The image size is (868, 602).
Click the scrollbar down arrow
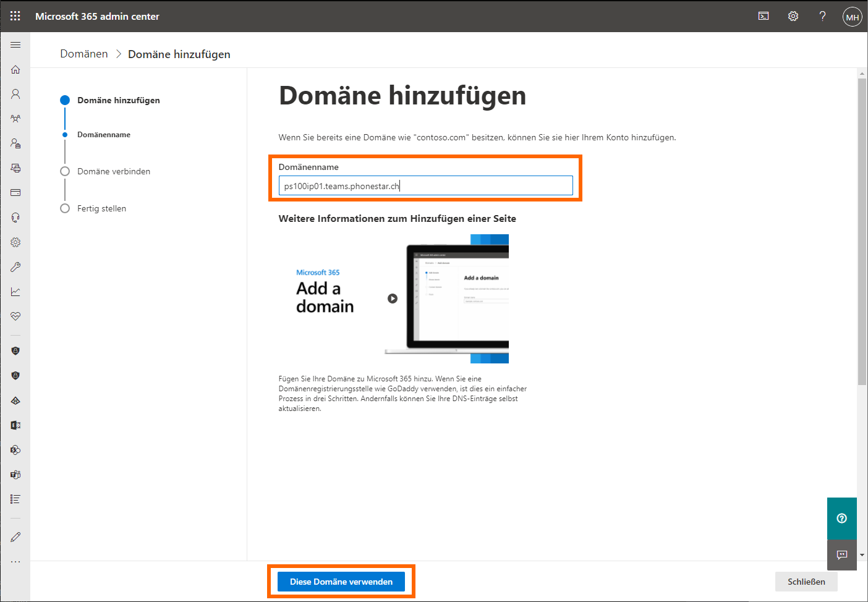(x=862, y=555)
